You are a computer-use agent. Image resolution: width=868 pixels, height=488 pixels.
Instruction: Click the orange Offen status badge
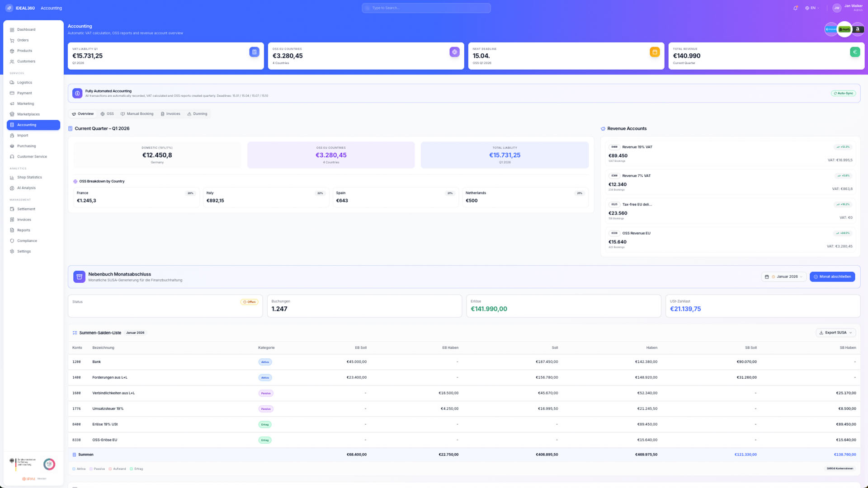coord(249,302)
